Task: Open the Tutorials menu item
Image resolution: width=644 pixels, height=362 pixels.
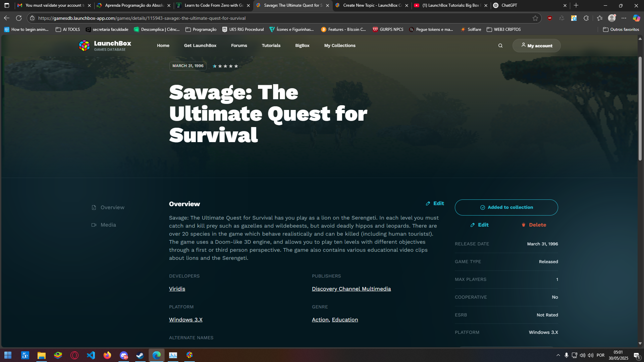Action: pos(271,46)
